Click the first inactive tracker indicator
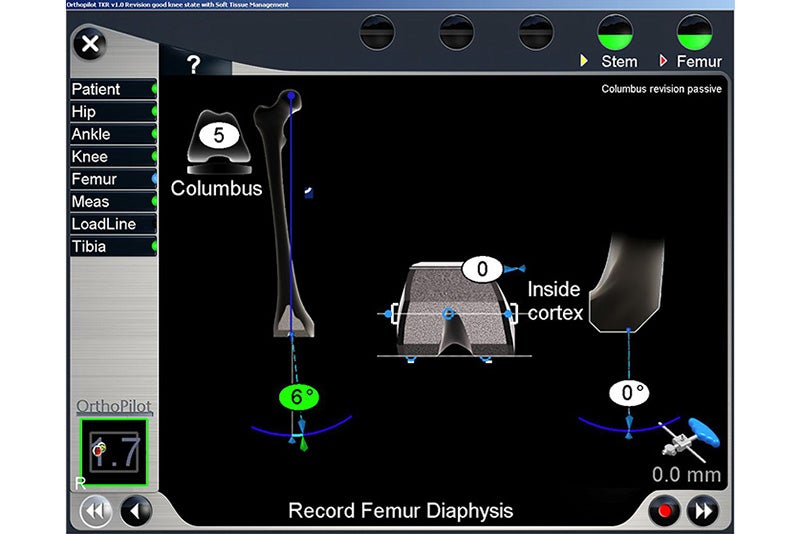 point(377,33)
